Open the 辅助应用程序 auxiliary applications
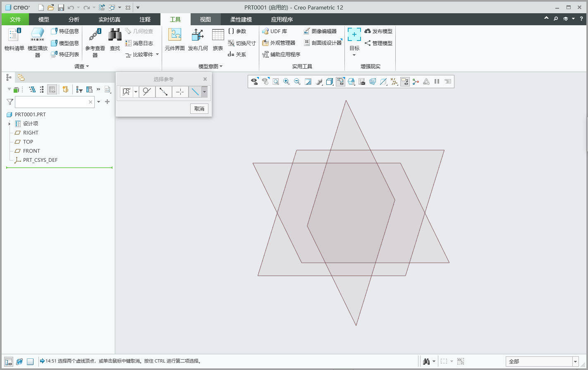This screenshot has width=588, height=370. coord(281,54)
